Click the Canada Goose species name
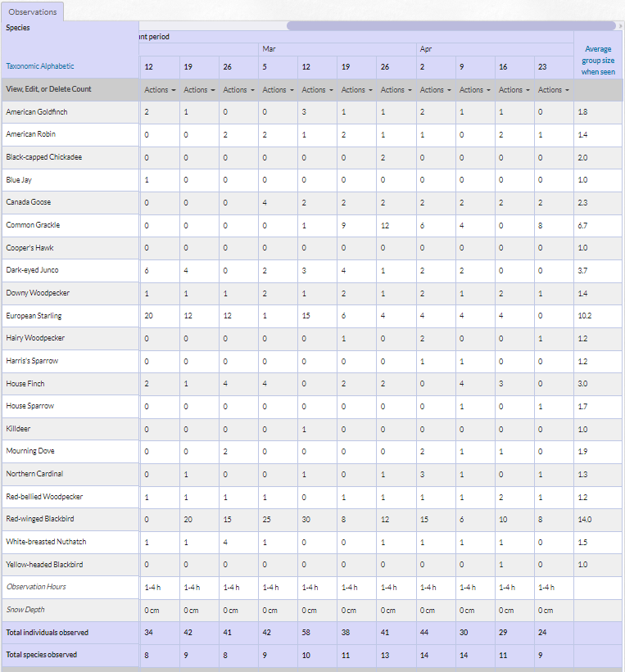 [29, 202]
